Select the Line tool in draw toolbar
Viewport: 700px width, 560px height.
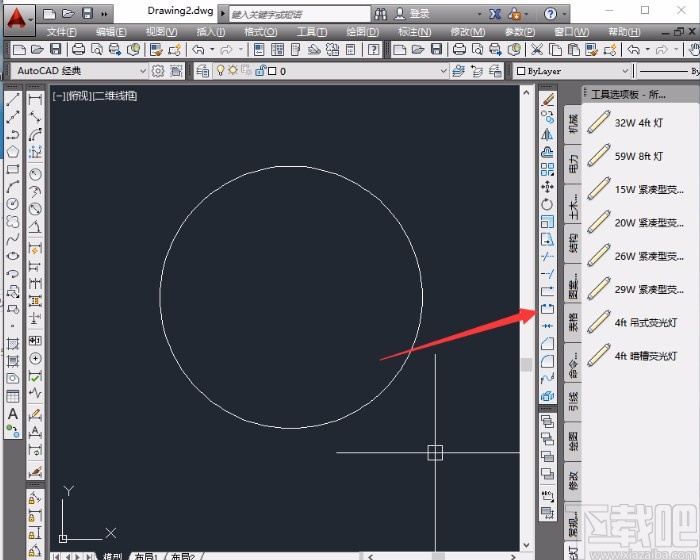click(x=13, y=100)
